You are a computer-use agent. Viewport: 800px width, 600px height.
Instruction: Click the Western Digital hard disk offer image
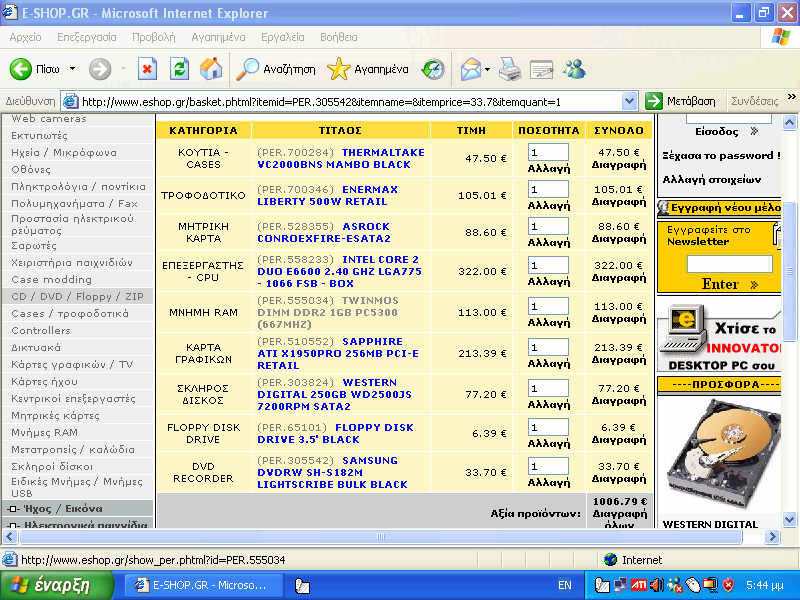tap(721, 454)
